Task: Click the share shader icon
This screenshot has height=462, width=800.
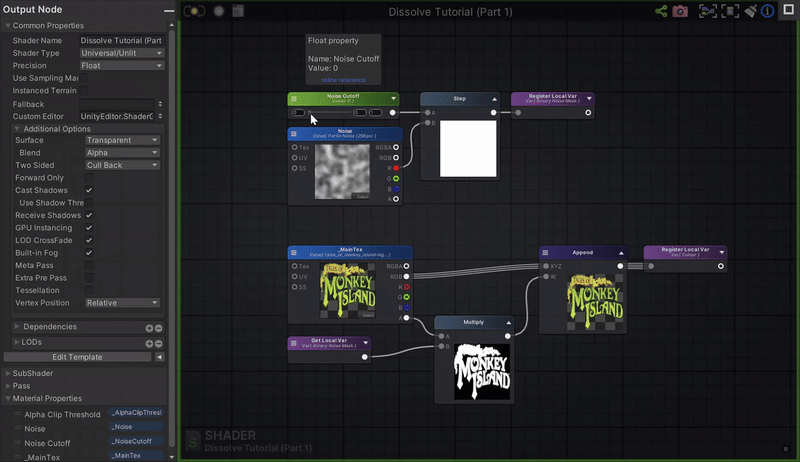Action: click(661, 11)
